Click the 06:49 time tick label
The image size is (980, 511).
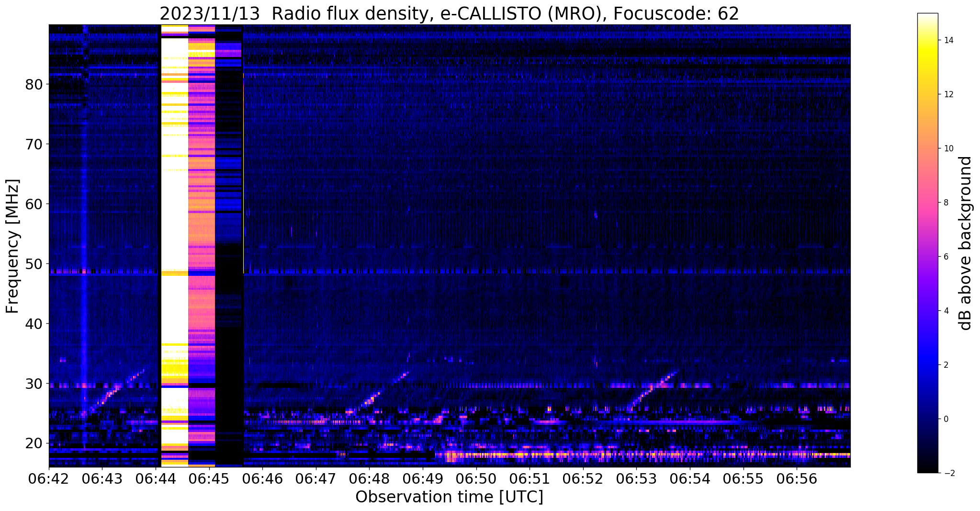(x=423, y=478)
